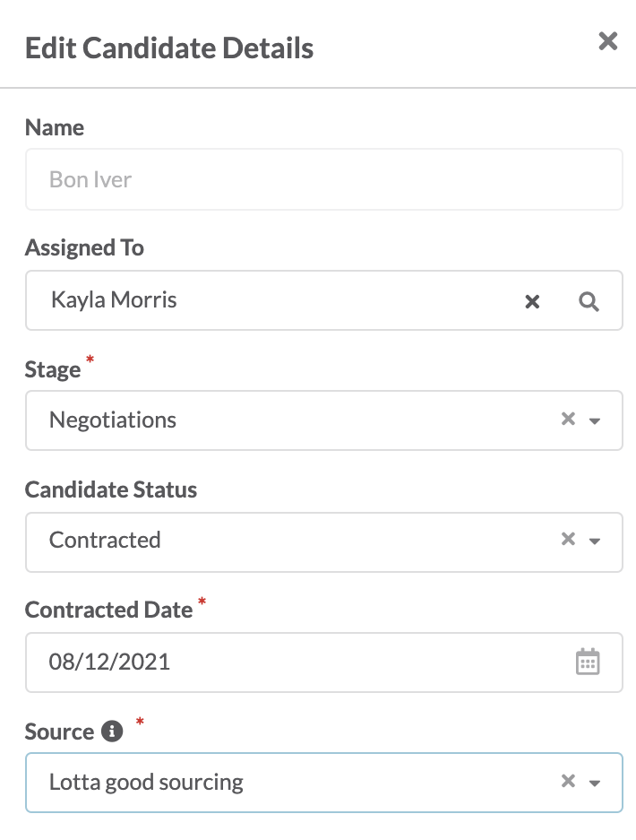Clear the Contracted candidate status
This screenshot has width=636, height=840.
tap(568, 539)
